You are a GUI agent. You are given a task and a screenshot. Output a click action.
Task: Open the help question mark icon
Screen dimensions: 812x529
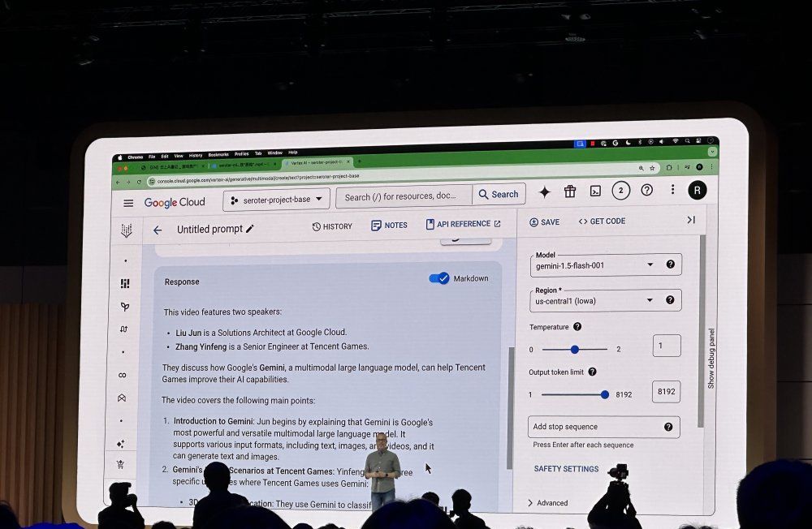click(646, 190)
